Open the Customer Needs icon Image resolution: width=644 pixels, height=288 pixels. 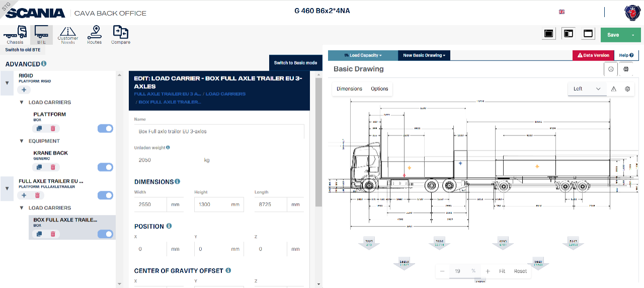tap(68, 34)
